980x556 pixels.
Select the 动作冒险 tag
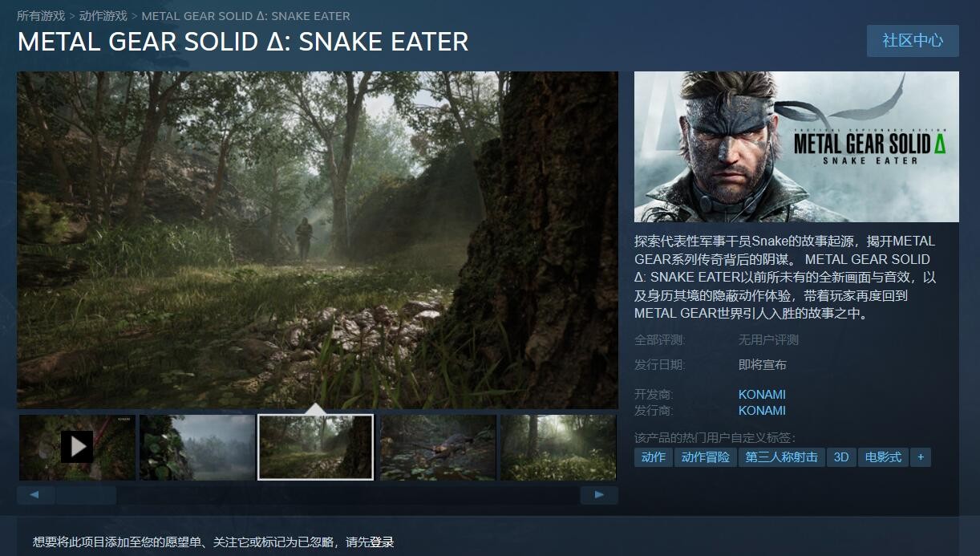(706, 457)
